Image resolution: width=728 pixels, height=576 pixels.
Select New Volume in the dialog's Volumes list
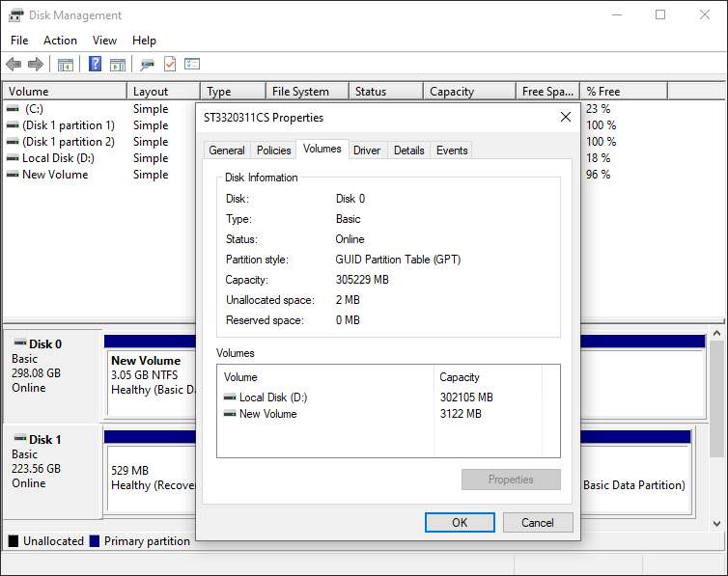(267, 414)
